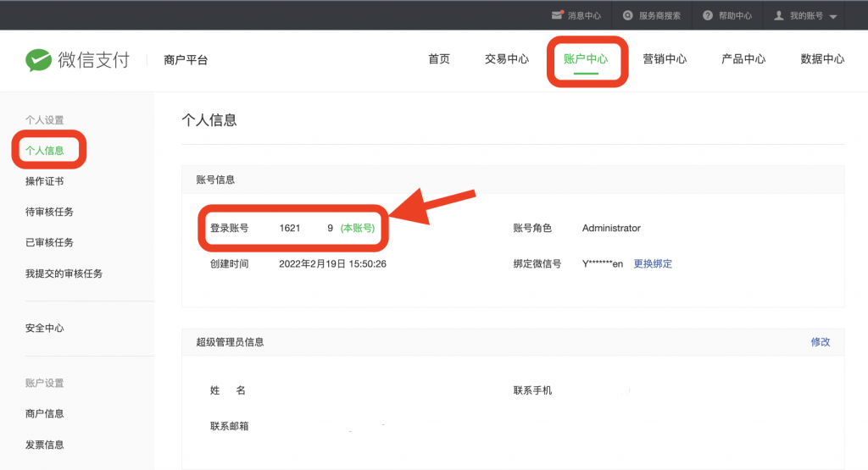Open 待审核任务 from the left menu
The width and height of the screenshot is (868, 470).
pyautogui.click(x=49, y=212)
